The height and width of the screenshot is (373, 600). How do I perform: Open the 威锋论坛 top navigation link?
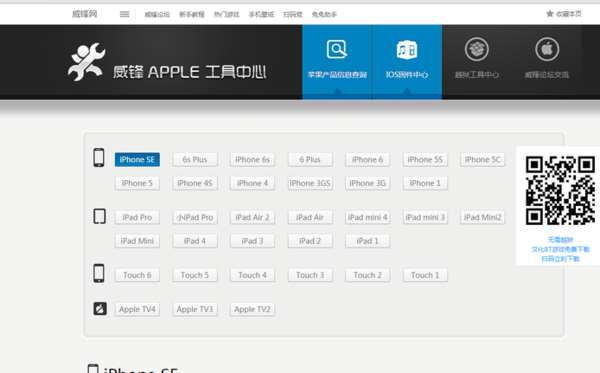click(157, 15)
